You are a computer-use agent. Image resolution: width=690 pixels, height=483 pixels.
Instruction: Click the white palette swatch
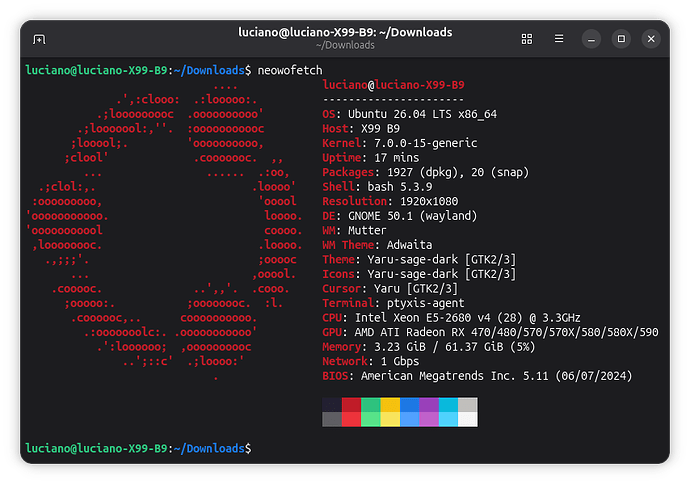467,419
